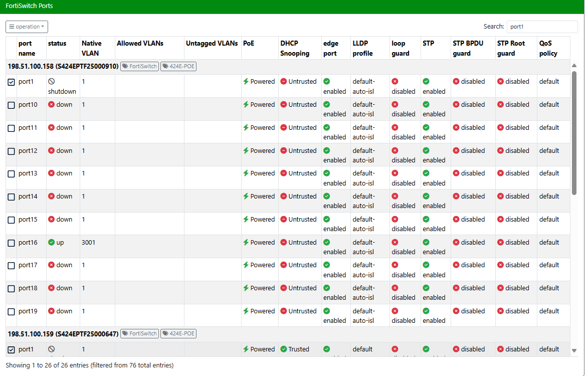Sort by Native VLAN column header

[91, 48]
